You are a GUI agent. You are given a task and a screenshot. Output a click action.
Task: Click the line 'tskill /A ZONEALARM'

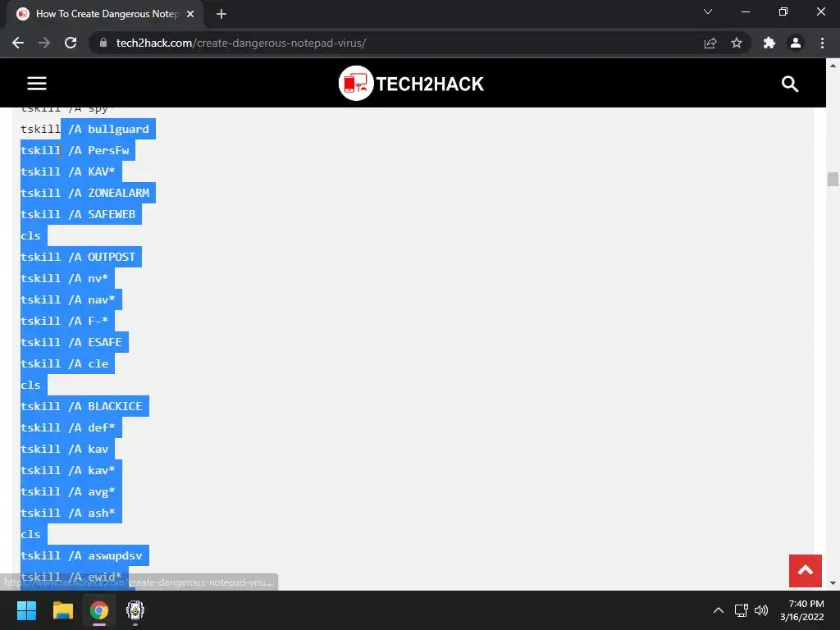point(84,193)
